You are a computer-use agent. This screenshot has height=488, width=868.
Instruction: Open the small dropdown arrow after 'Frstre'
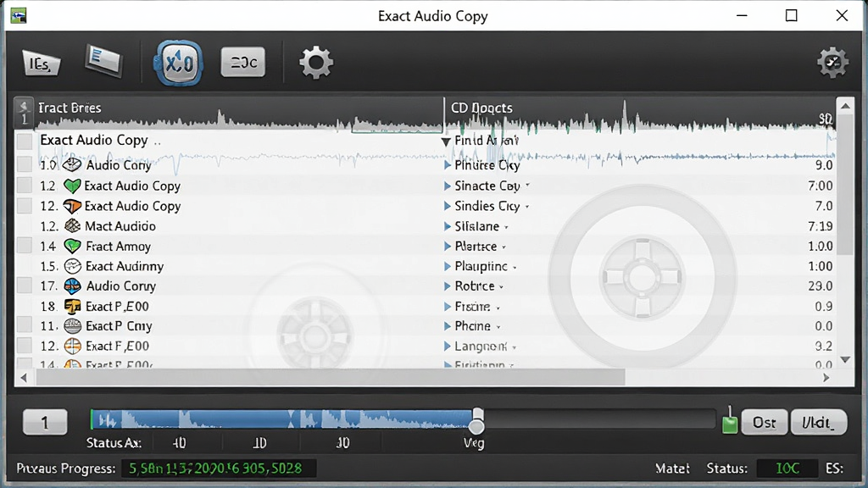coord(498,308)
